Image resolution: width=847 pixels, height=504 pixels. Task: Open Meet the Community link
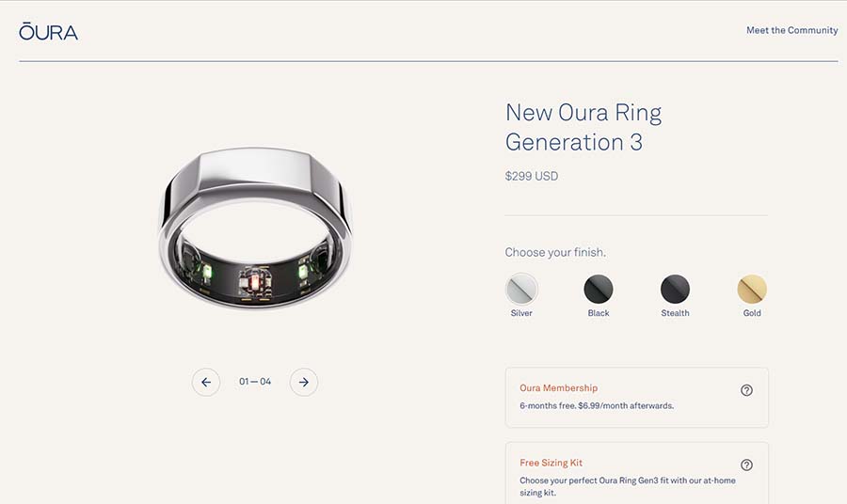[x=791, y=30]
